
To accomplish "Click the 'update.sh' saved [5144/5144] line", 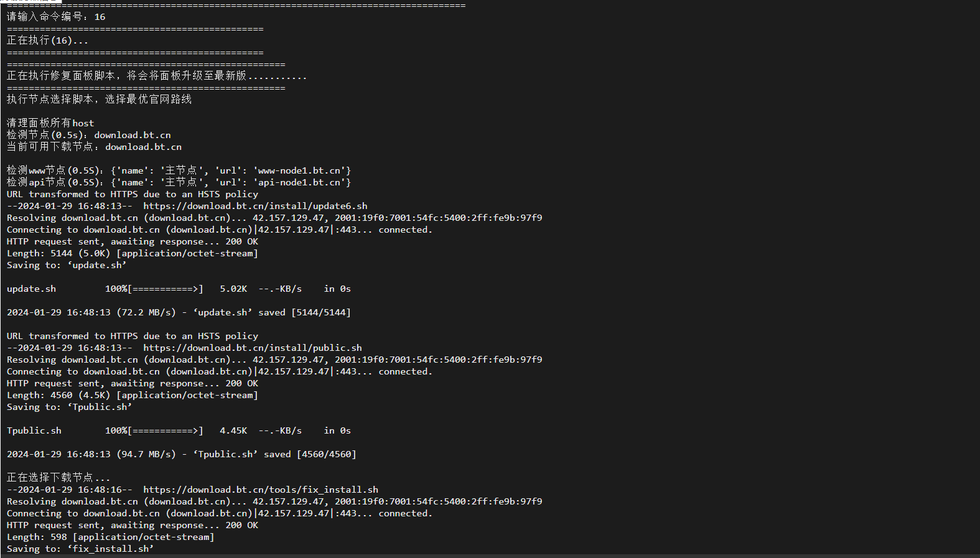I will [179, 312].
